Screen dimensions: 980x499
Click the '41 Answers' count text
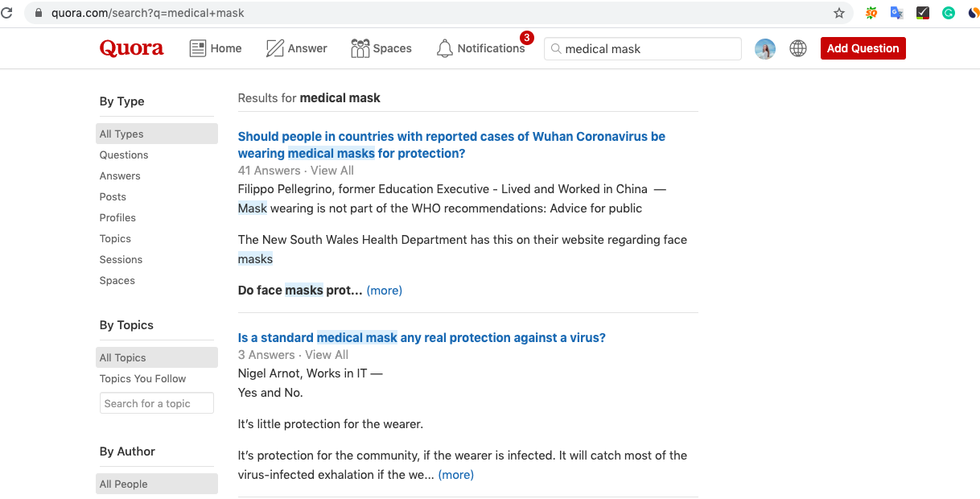click(270, 171)
